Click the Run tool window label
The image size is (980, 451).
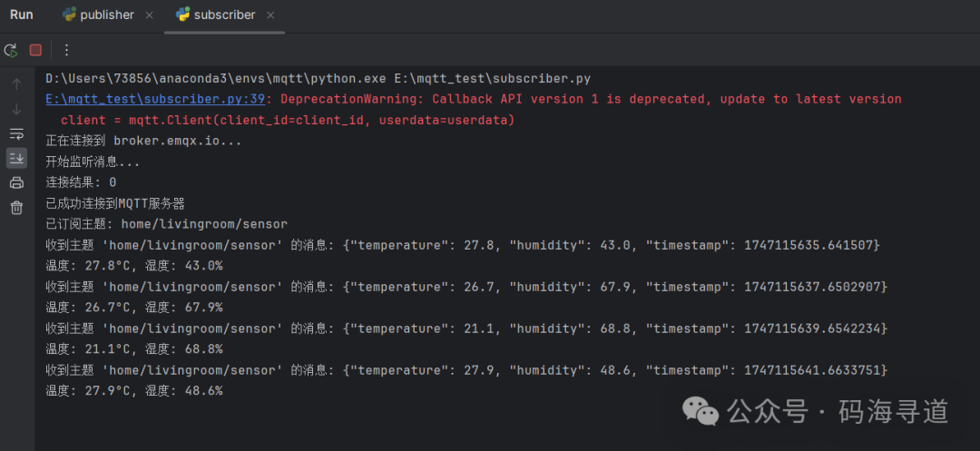(21, 15)
